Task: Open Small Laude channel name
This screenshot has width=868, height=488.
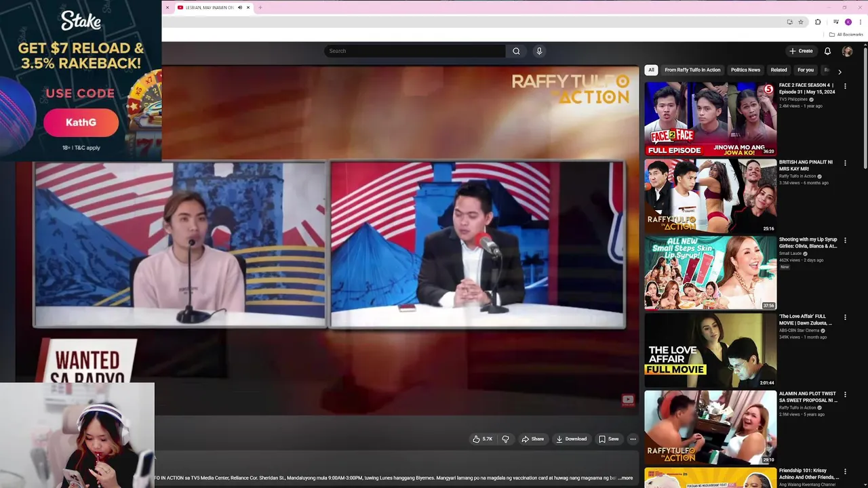Action: tap(790, 253)
